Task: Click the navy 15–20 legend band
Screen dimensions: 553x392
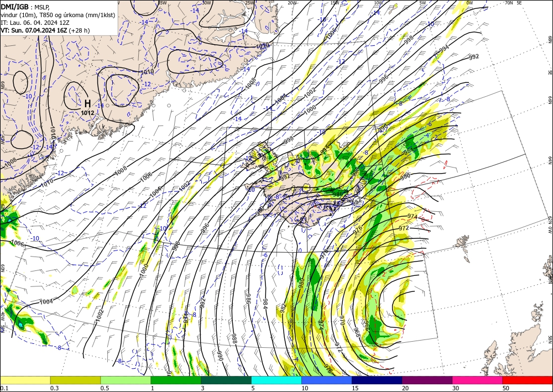Action: click(x=377, y=380)
